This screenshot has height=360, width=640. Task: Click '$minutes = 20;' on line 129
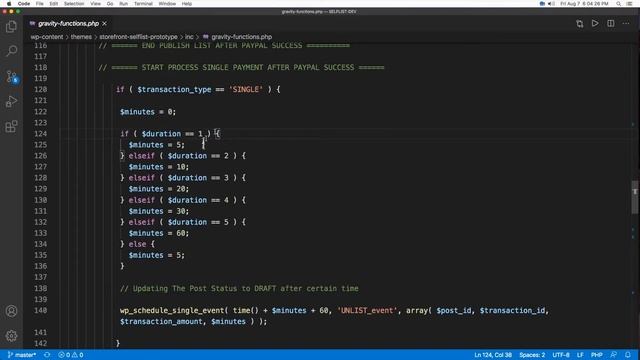point(159,189)
